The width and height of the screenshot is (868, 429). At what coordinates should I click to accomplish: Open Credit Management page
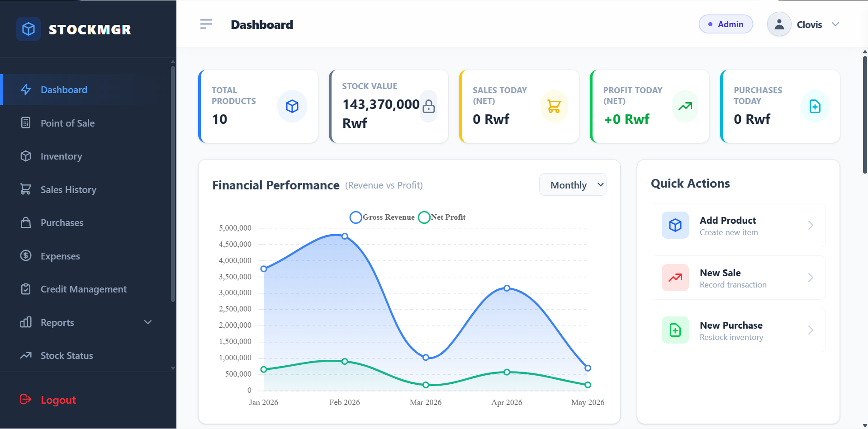pyautogui.click(x=86, y=289)
